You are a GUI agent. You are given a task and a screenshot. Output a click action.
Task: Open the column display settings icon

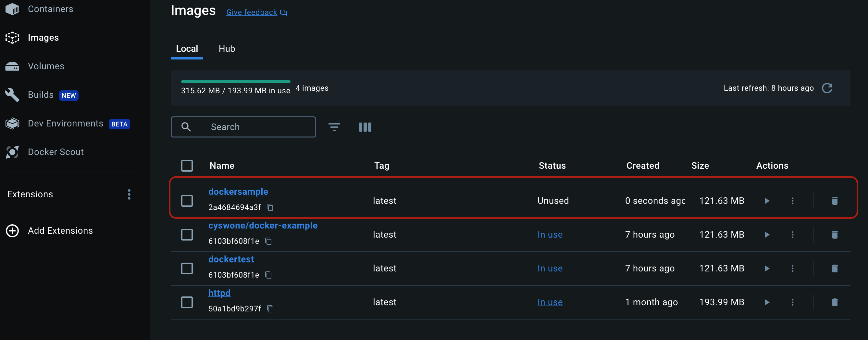pos(365,127)
